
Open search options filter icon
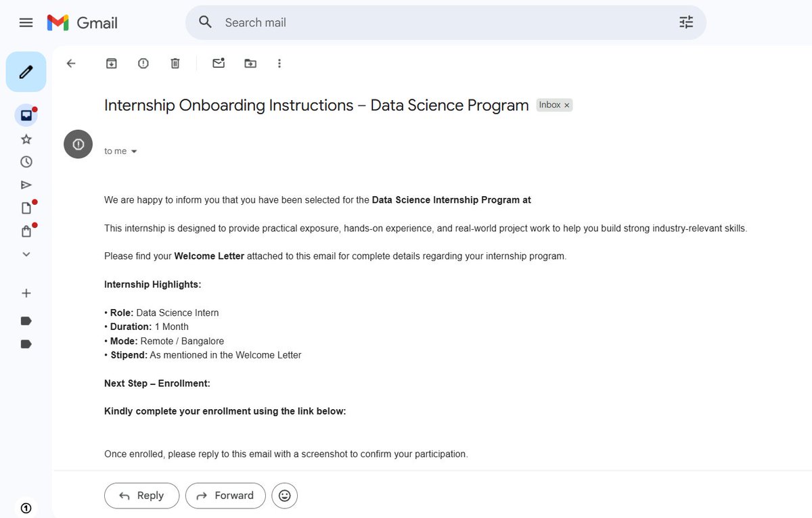coord(686,22)
